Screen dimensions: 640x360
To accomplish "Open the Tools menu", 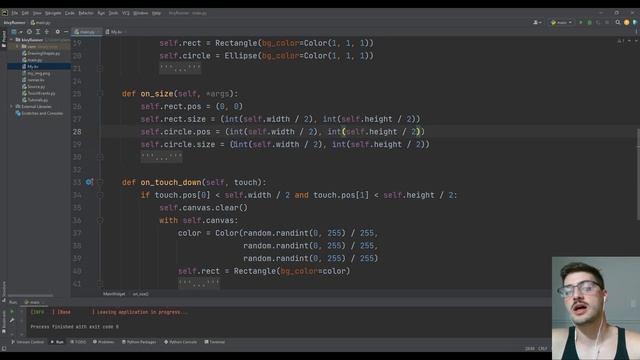I will (x=113, y=13).
